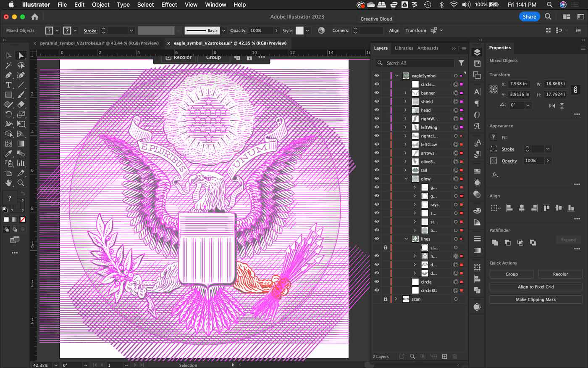588x368 pixels.
Task: Click the Group quick action button
Action: [512, 274]
